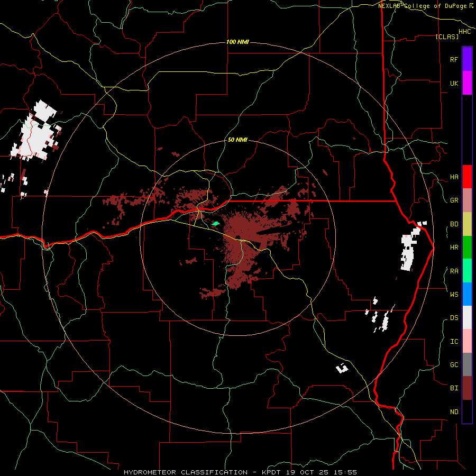This screenshot has width=476, height=476.
Task: Click the GC legend label
Action: (454, 364)
